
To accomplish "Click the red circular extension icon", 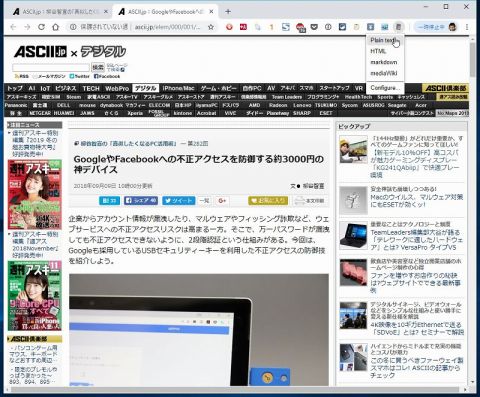I will [229, 27].
